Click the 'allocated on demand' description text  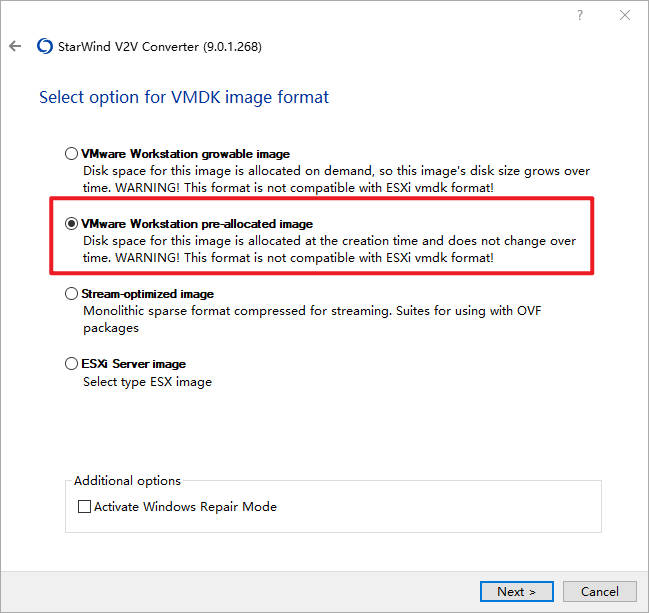coord(337,179)
